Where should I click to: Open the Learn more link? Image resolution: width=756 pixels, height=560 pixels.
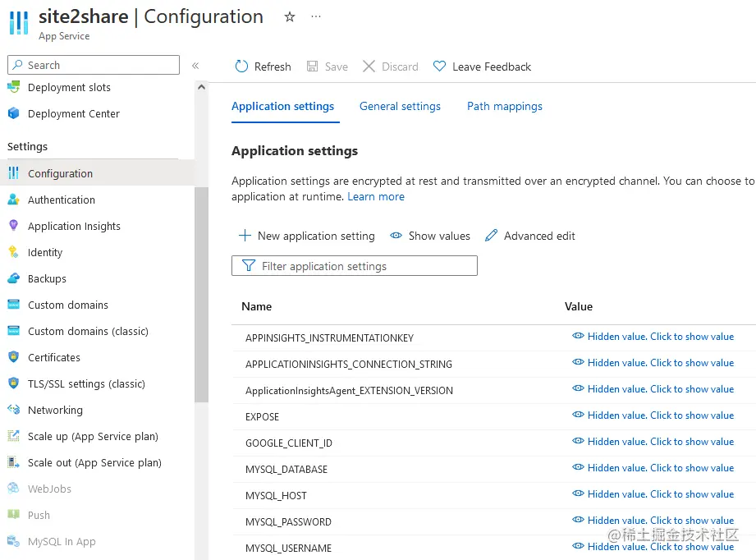pyautogui.click(x=375, y=196)
